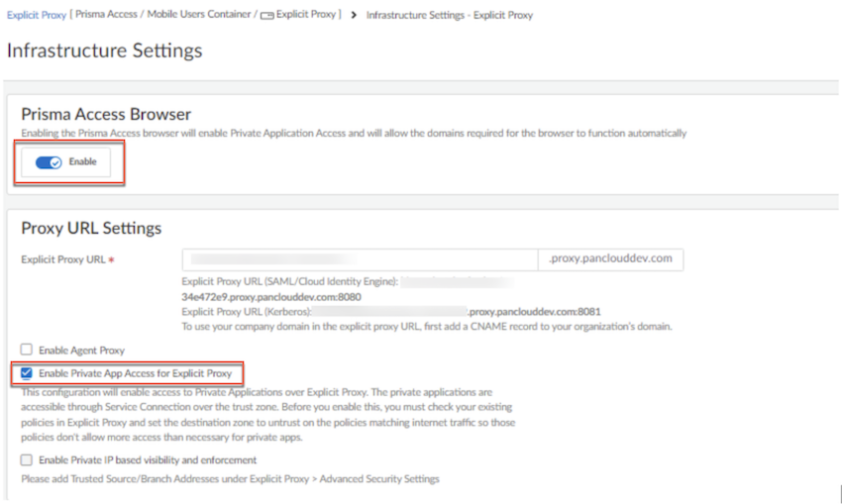The height and width of the screenshot is (504, 842).
Task: Click the Mobile Users Container breadcrumb text
Action: [x=199, y=15]
